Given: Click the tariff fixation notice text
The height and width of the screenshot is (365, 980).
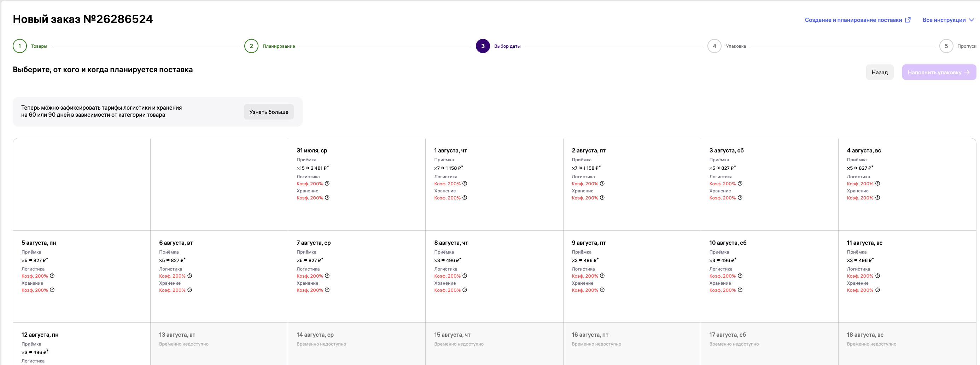Looking at the screenshot, I should (101, 111).
